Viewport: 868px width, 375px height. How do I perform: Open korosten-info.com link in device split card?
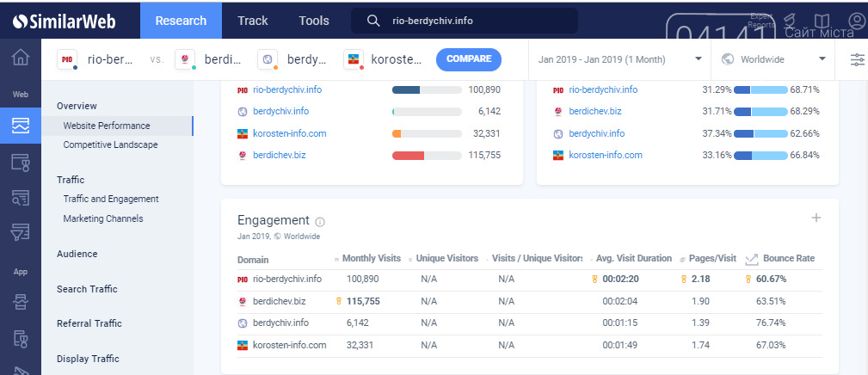coord(606,155)
